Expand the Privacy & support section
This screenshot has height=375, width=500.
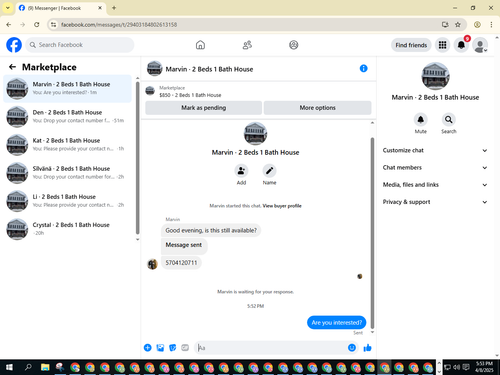tap(435, 202)
